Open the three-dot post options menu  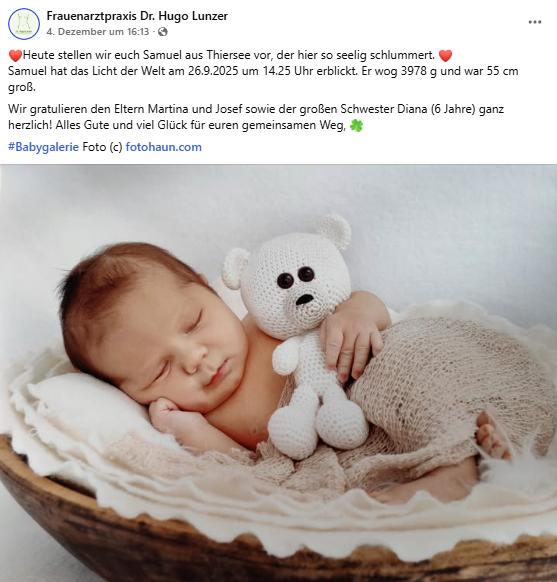(534, 22)
